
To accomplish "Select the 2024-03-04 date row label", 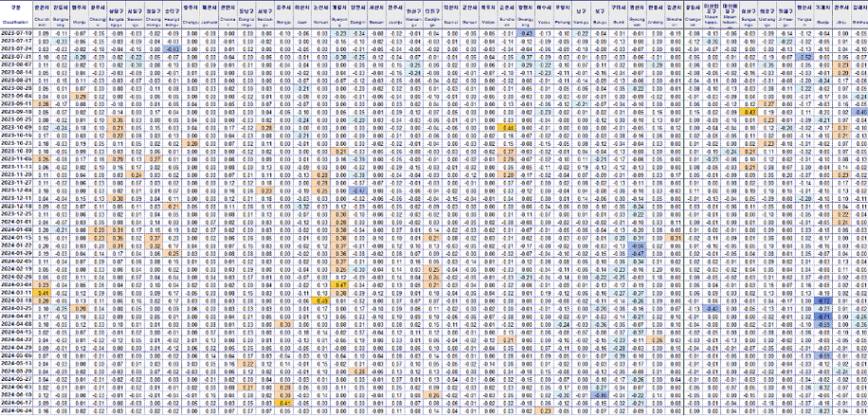I will [16, 284].
